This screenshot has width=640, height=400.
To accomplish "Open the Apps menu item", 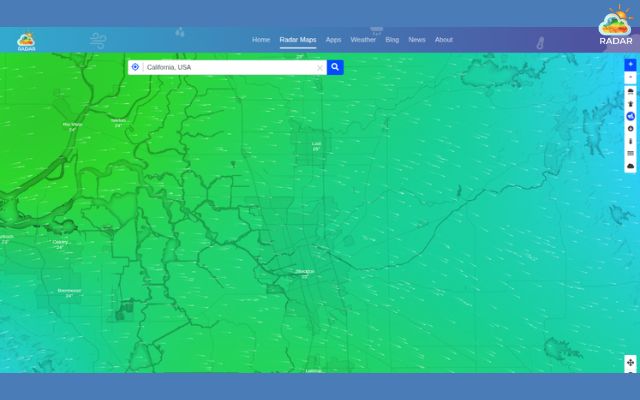I will tap(333, 40).
